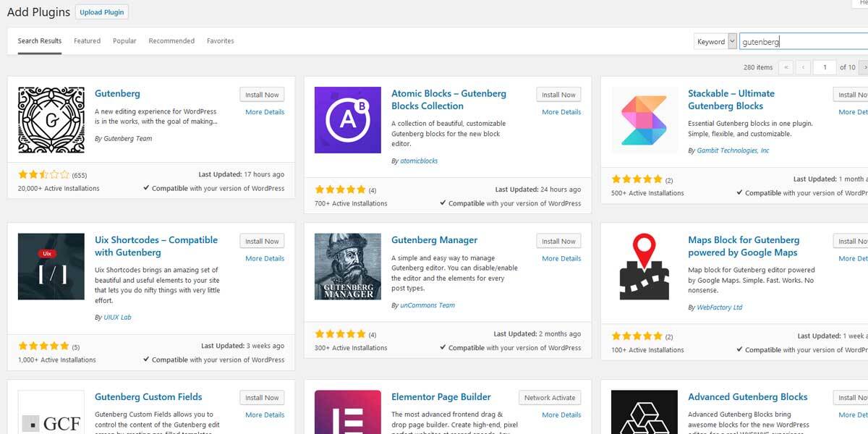Go to first page using double-arrow button
The width and height of the screenshot is (868, 434).
pos(786,67)
